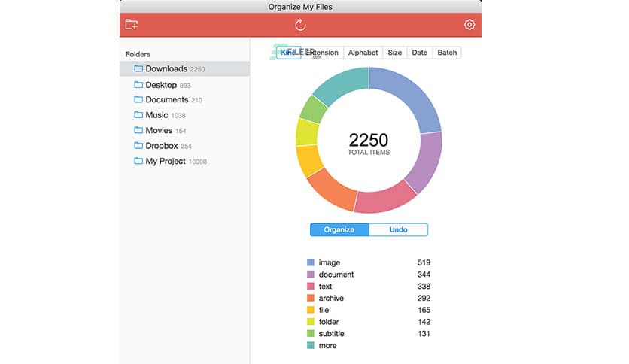Switch to the Date tab
The height and width of the screenshot is (364, 629).
click(419, 53)
